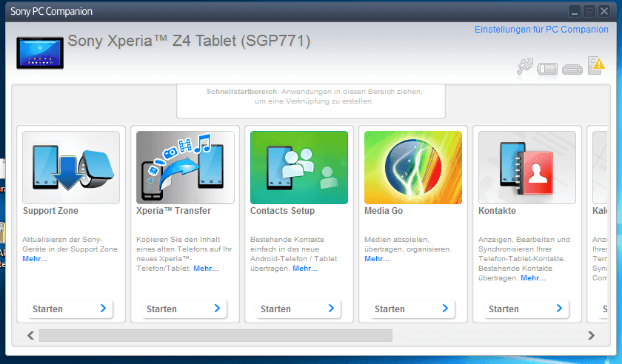Viewport: 622px width, 364px height.
Task: Open Mehr link under Contacts Setup
Action: click(x=304, y=269)
